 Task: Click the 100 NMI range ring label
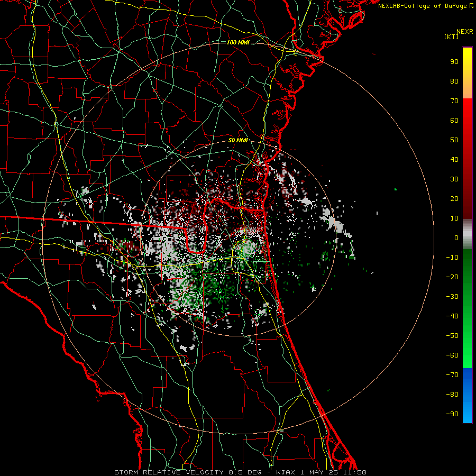pyautogui.click(x=237, y=42)
